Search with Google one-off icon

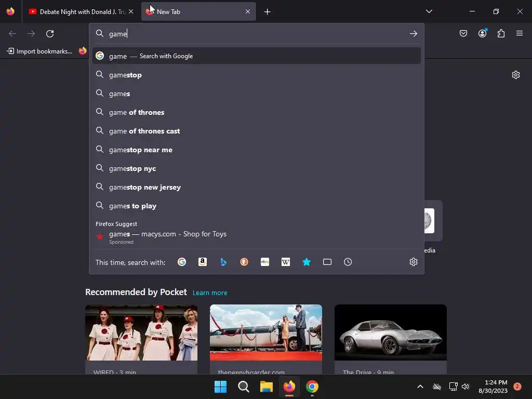tap(182, 262)
